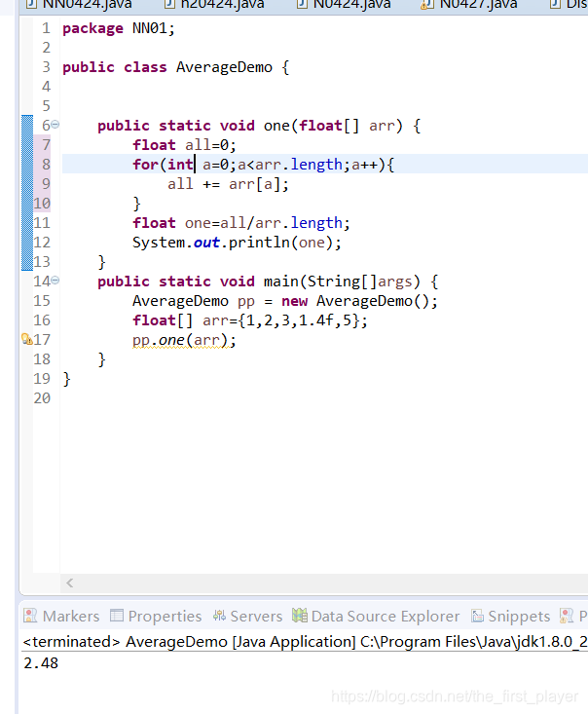The width and height of the screenshot is (588, 714).
Task: Click the Properties view icon
Action: (117, 616)
